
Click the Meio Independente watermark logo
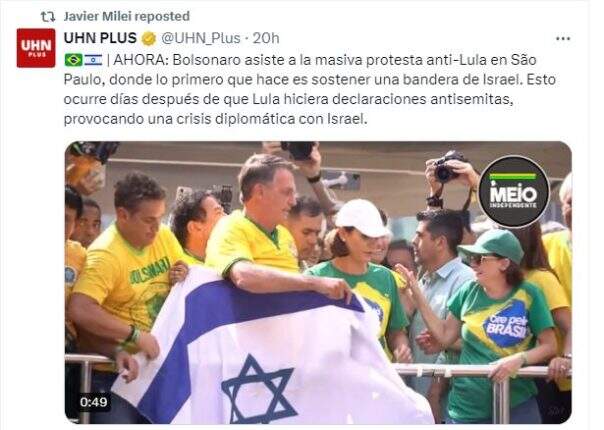[513, 191]
